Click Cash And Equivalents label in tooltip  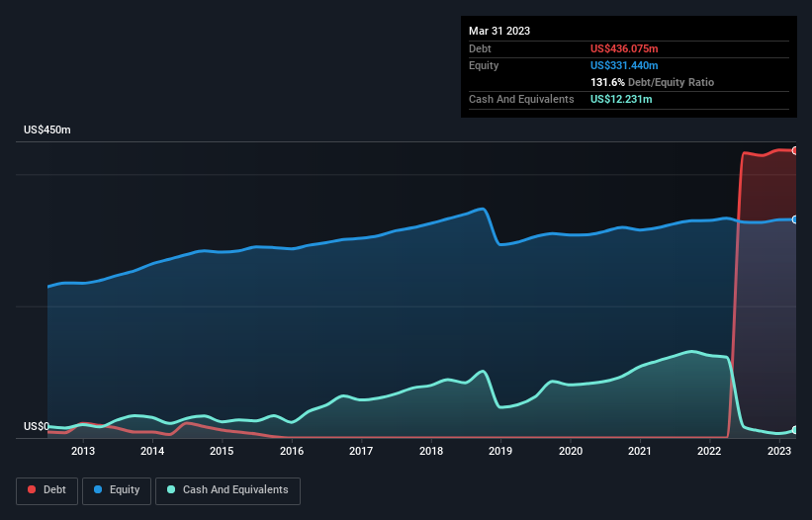[521, 99]
